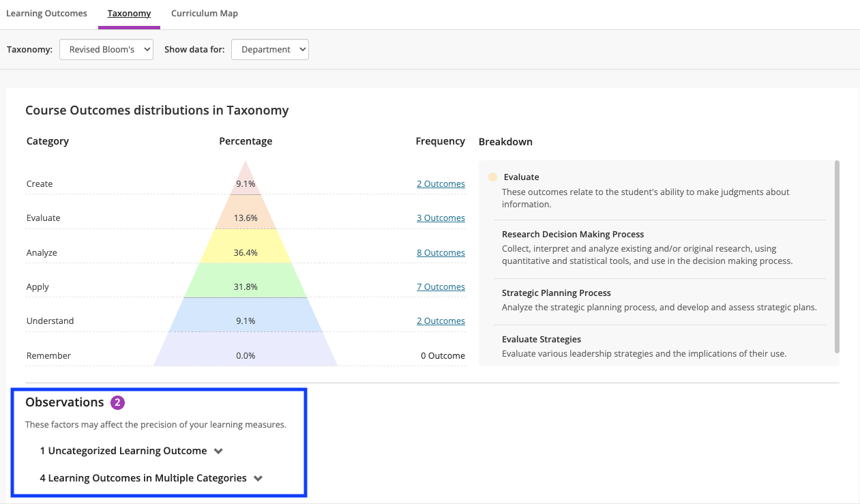The image size is (860, 504).
Task: Expand the Uncategorized Learning Outcome chevron
Action: tap(218, 451)
